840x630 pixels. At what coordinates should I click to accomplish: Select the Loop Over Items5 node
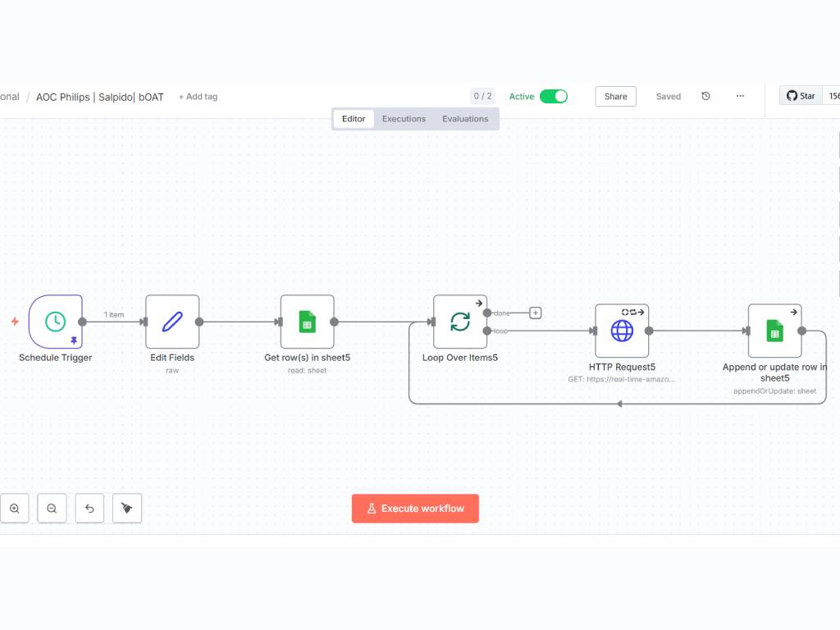[x=460, y=322]
